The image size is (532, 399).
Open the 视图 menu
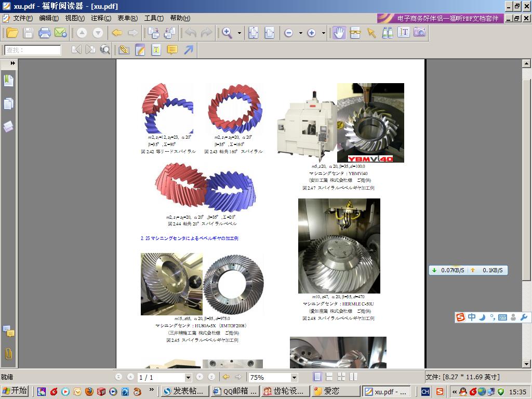click(x=75, y=18)
